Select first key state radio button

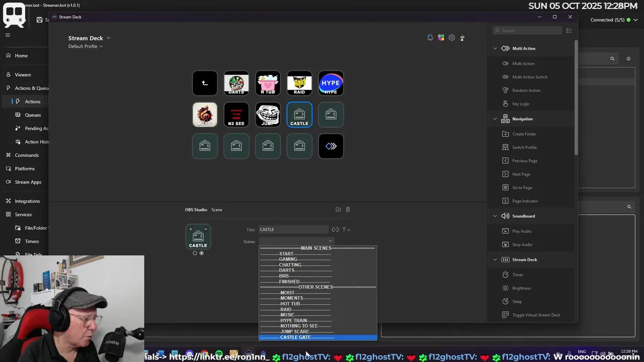[195, 253]
